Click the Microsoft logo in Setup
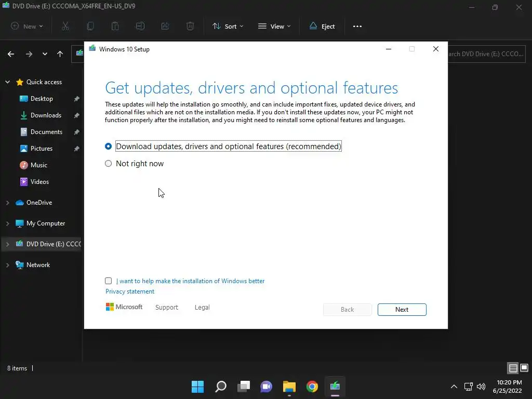 124,307
